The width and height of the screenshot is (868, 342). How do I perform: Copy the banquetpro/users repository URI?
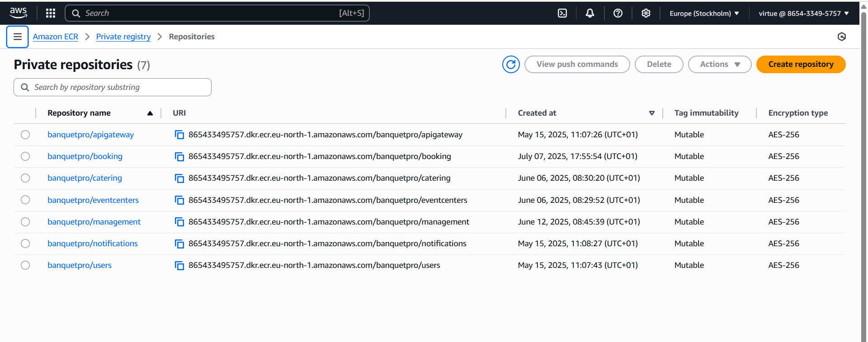pyautogui.click(x=179, y=266)
